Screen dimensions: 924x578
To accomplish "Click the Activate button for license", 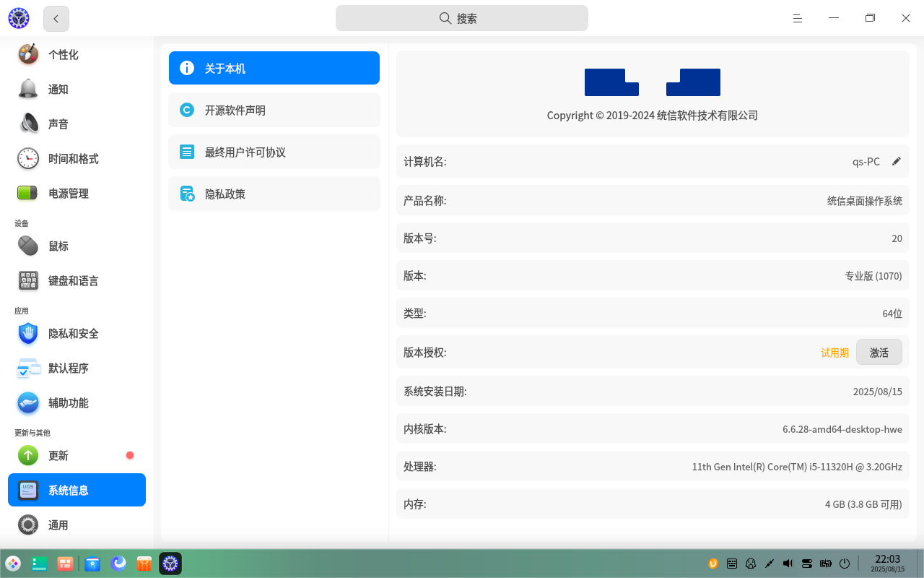I will [x=879, y=353].
